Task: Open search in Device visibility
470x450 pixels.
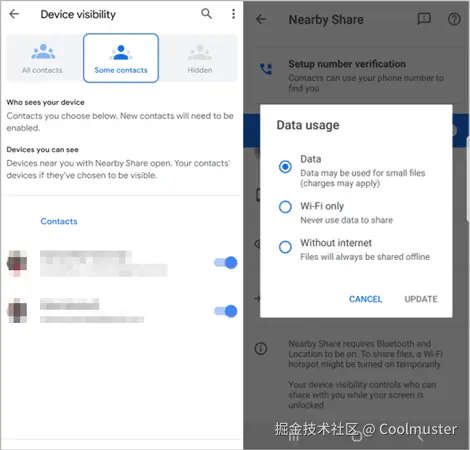Action: point(206,14)
